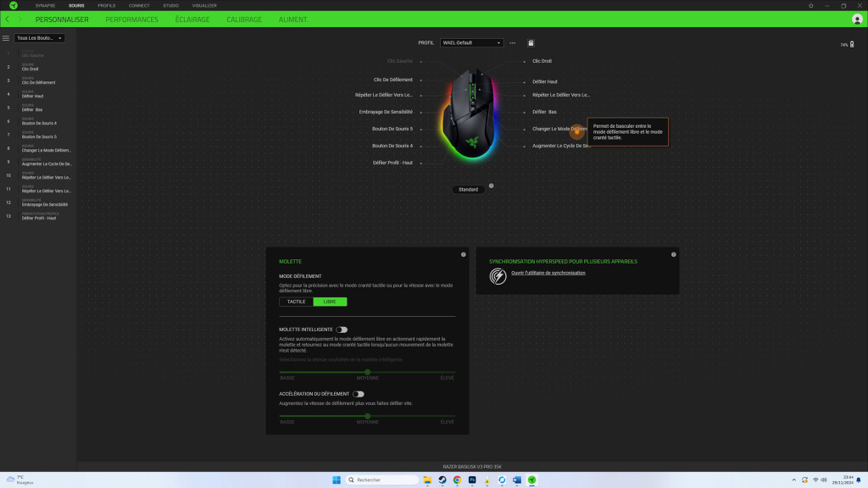The height and width of the screenshot is (488, 868).
Task: Click the Standard mode selector below the mouse
Action: (x=468, y=189)
